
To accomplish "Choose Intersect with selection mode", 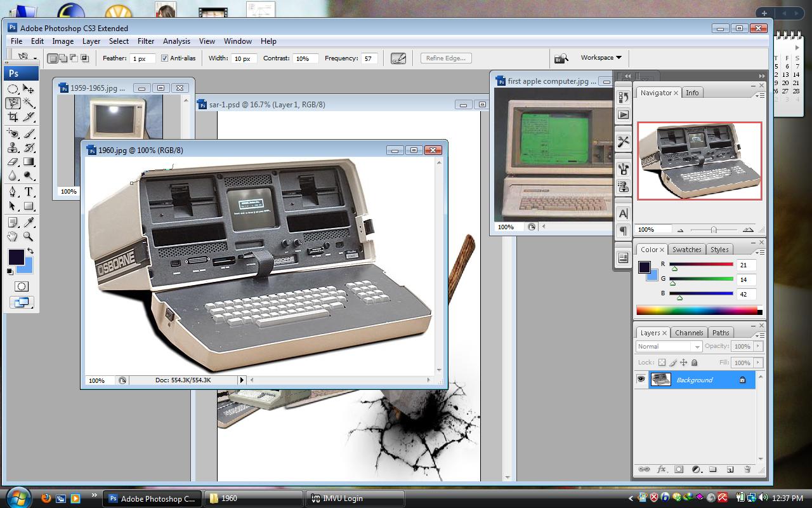I will (x=84, y=58).
